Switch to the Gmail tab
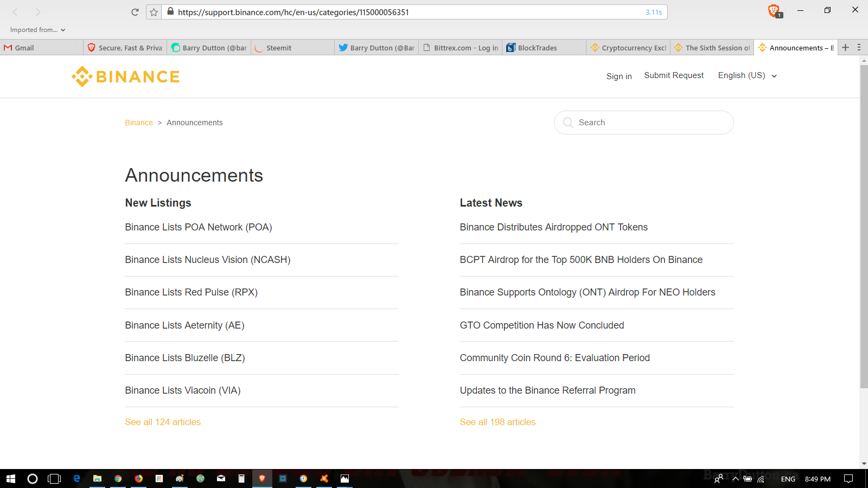Viewport: 868px width, 488px height. tap(42, 48)
